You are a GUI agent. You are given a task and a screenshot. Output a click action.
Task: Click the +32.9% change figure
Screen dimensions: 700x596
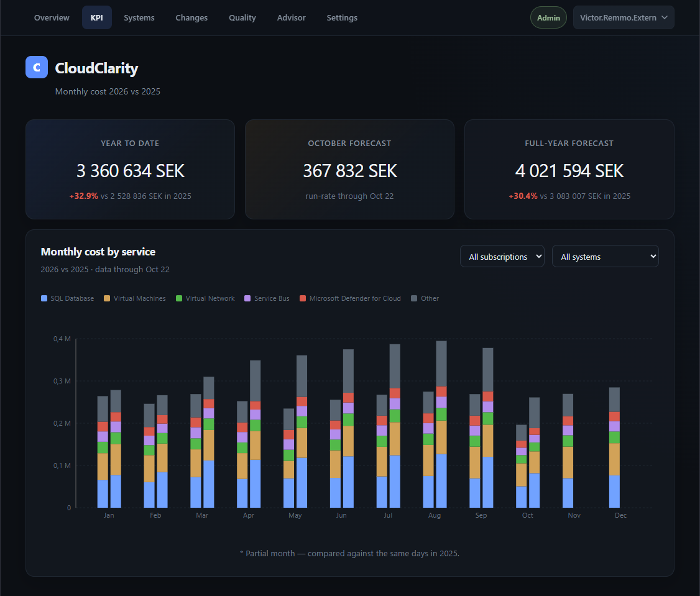tap(83, 196)
